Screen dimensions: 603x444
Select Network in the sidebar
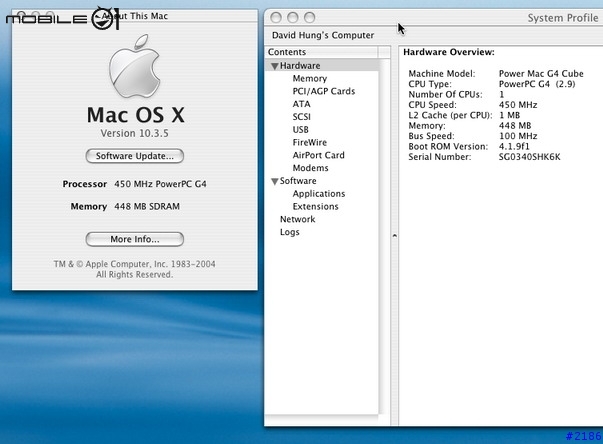click(297, 219)
